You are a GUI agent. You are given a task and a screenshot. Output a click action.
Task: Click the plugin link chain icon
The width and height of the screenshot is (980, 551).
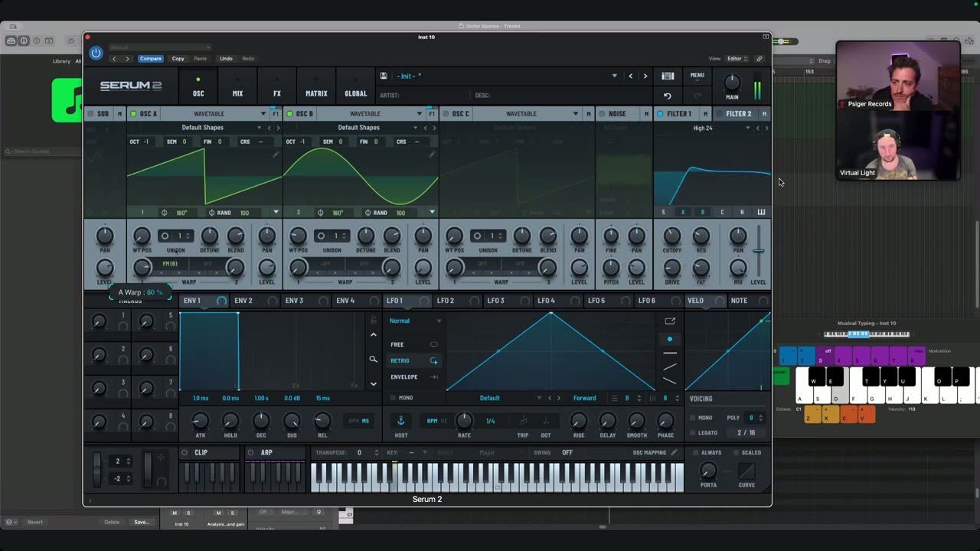759,58
